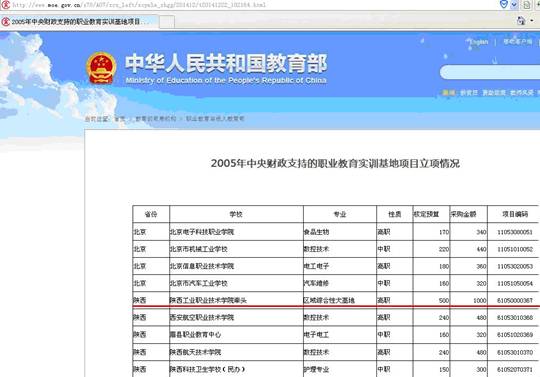The height and width of the screenshot is (377, 540).
Task: Click the URL in the address bar
Action: pos(139,5)
